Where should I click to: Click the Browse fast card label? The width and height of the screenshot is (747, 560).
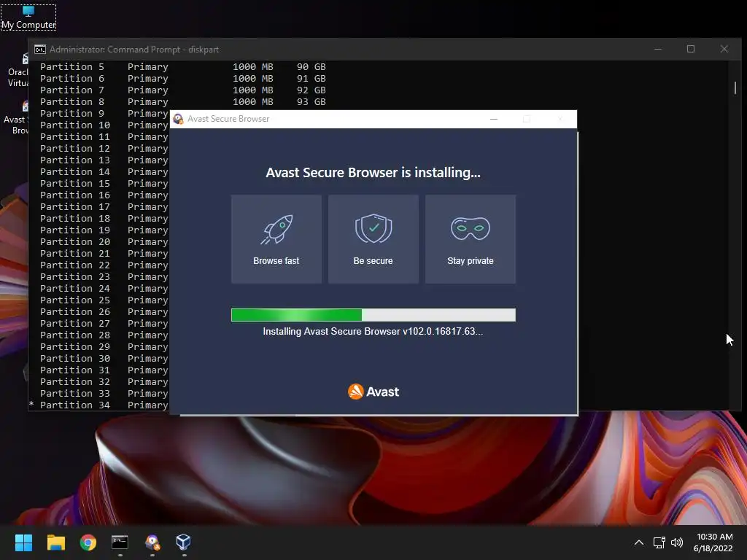pos(276,261)
